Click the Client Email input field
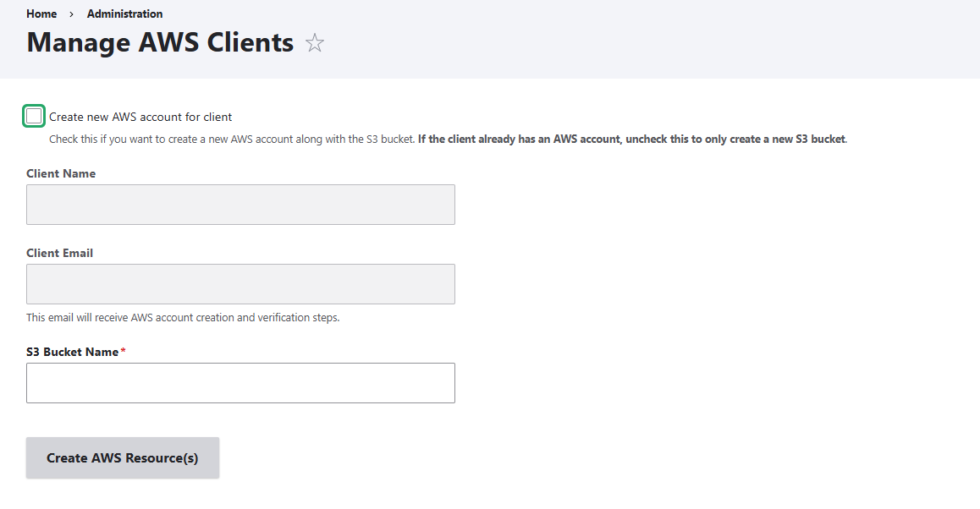The image size is (980, 509). pyautogui.click(x=240, y=284)
